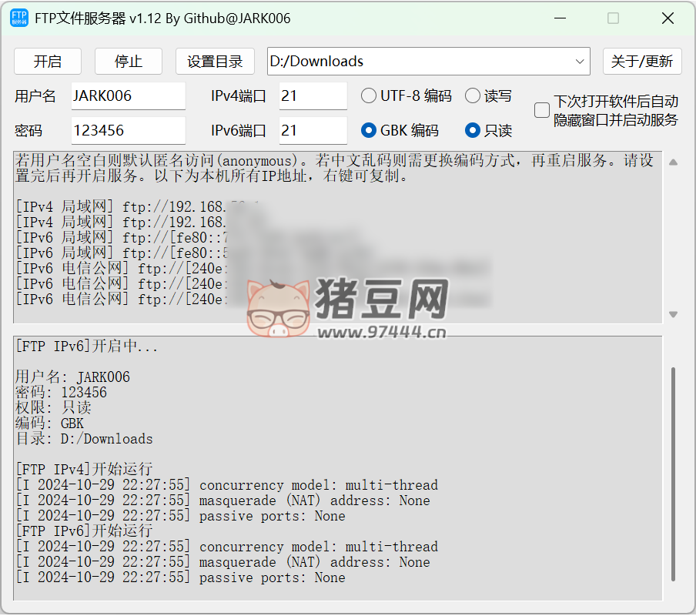Click the 用户名 field containing JARK006

(x=128, y=96)
